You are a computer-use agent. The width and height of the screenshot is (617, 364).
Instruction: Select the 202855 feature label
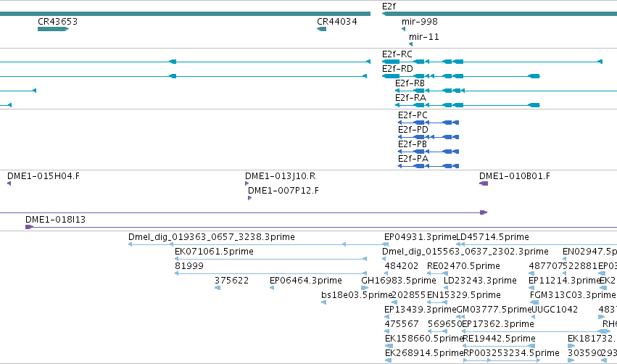[409, 296]
